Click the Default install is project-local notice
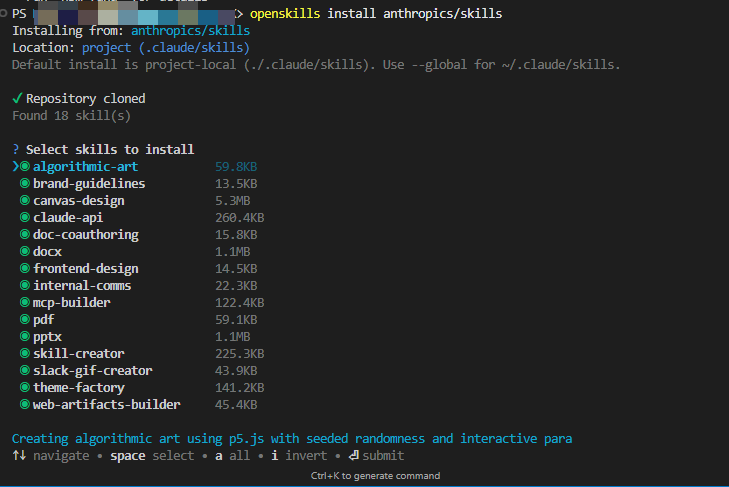The height and width of the screenshot is (487, 729). 316,65
